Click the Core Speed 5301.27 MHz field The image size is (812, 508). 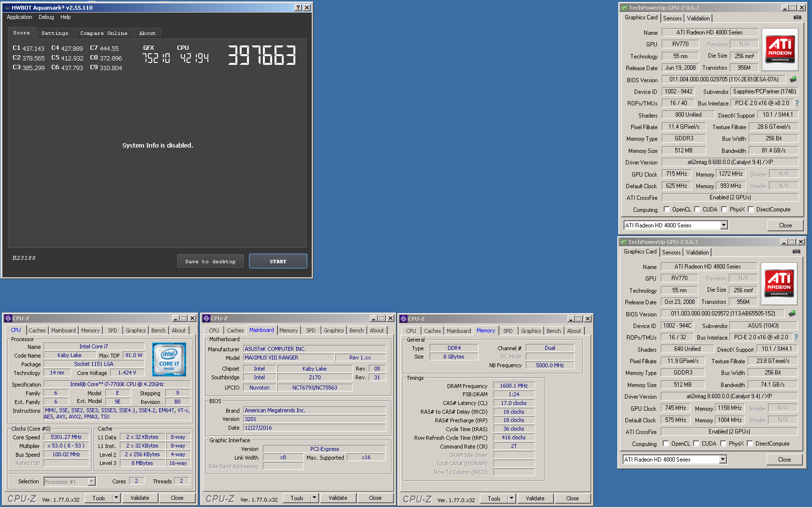(x=67, y=437)
